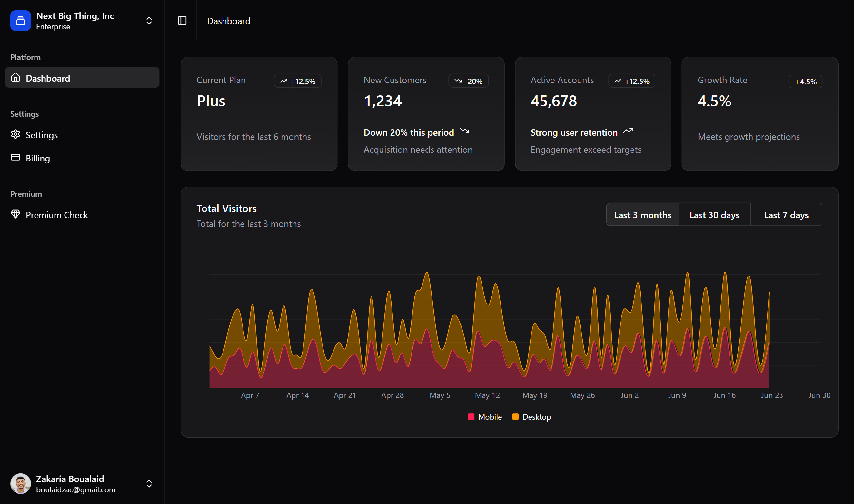
Task: Select Billing in the Settings section
Action: coord(37,158)
